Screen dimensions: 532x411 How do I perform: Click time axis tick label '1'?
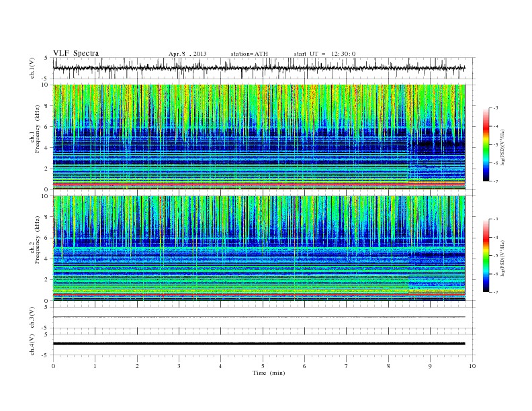[x=95, y=366]
